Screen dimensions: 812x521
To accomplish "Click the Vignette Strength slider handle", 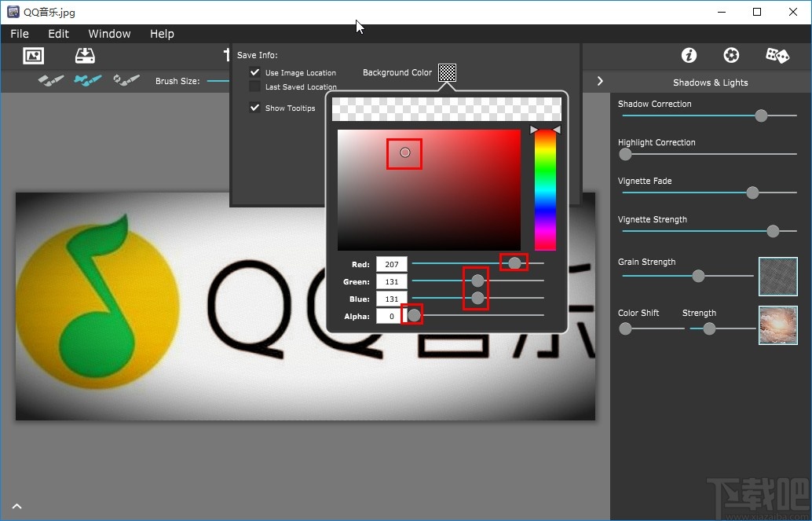I will click(x=773, y=231).
